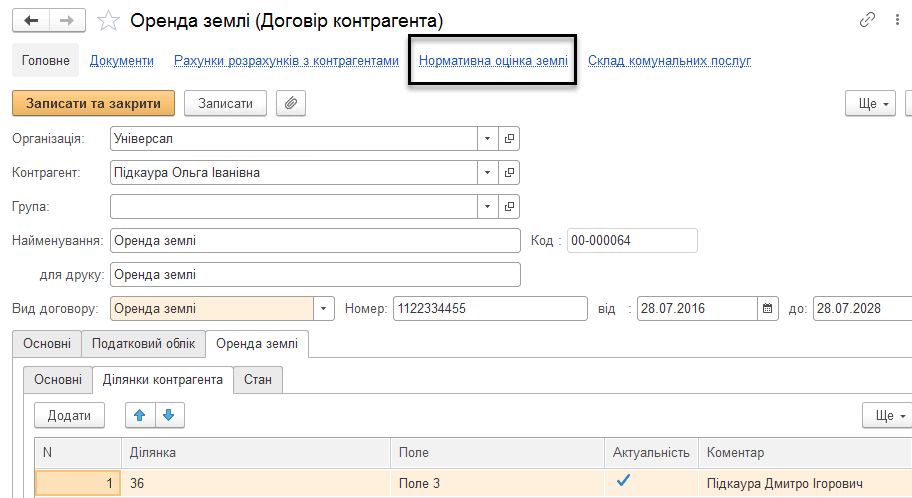The width and height of the screenshot is (912, 498).
Task: Move the row up with the blue up arrow
Action: 140,415
